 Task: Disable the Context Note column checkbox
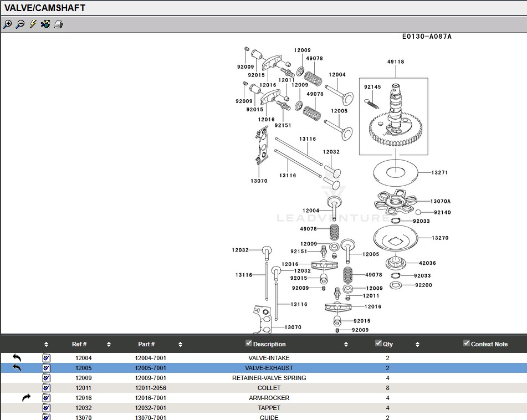pos(467,344)
